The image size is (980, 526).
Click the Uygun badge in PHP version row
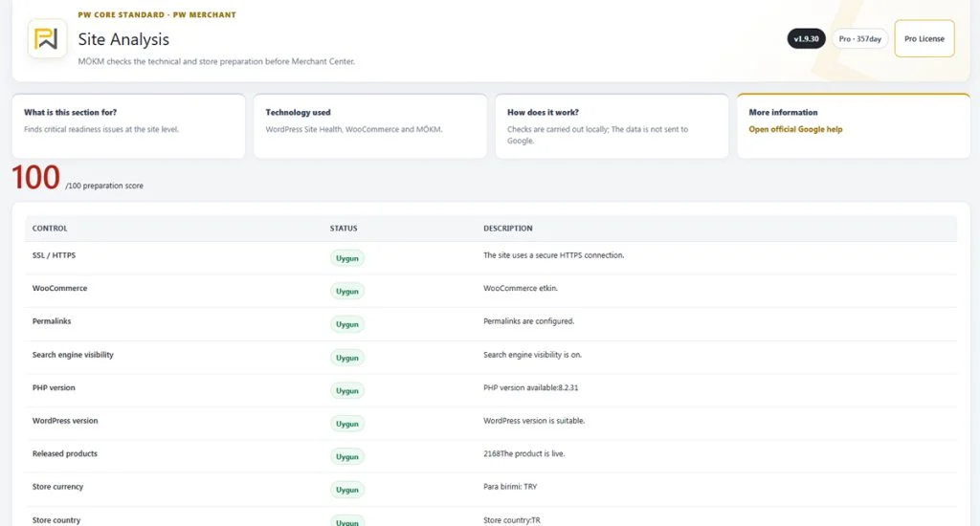pyautogui.click(x=346, y=390)
